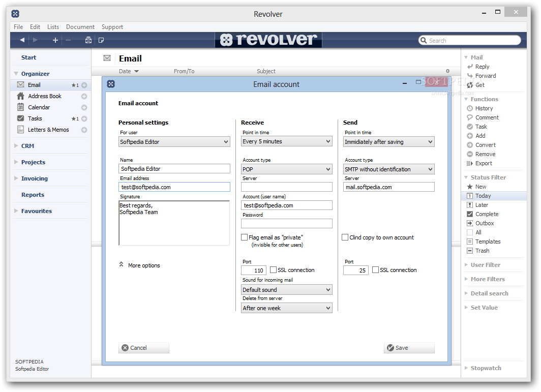
Task: Click the Comment speech bubble icon
Action: coord(470,117)
